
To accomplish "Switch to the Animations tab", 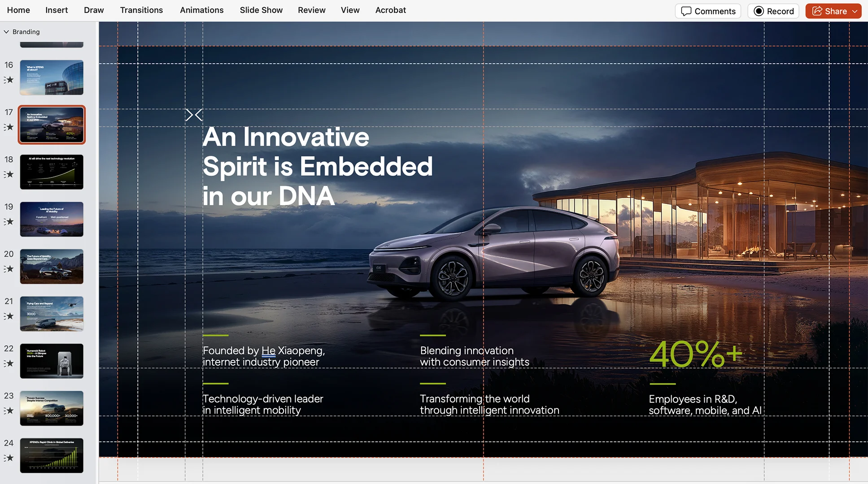I will 201,10.
